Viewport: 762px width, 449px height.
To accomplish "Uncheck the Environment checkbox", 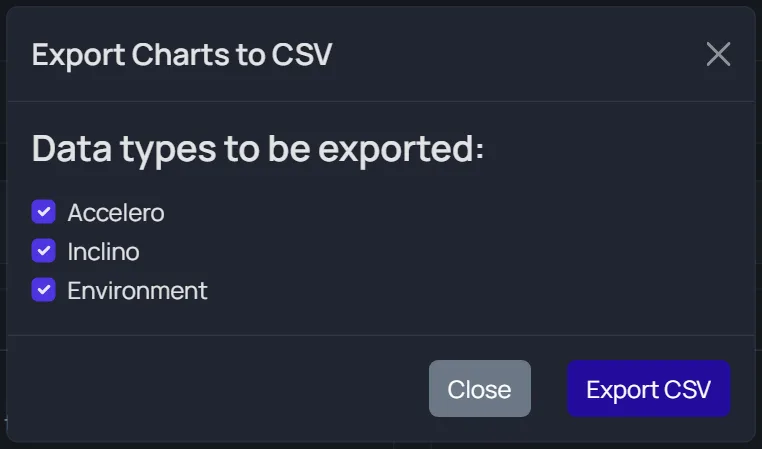I will click(44, 290).
